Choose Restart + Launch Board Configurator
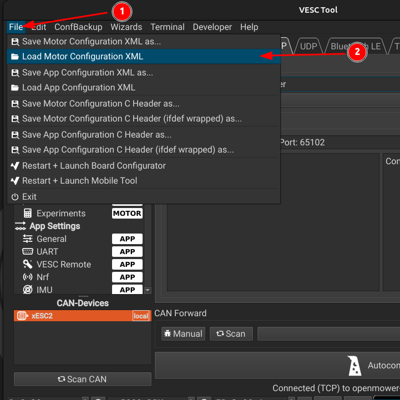The height and width of the screenshot is (400, 400). (x=143, y=166)
